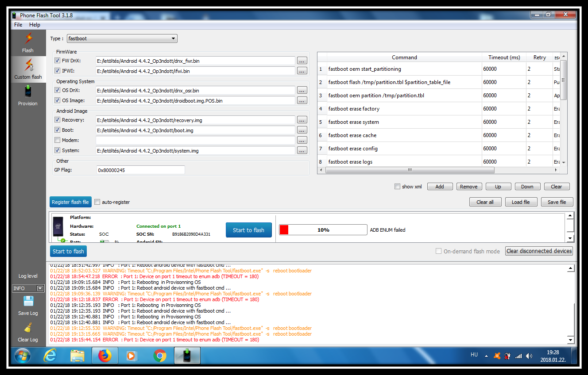Open the Windows Start menu orb
The height and width of the screenshot is (375, 588).
click(x=23, y=356)
